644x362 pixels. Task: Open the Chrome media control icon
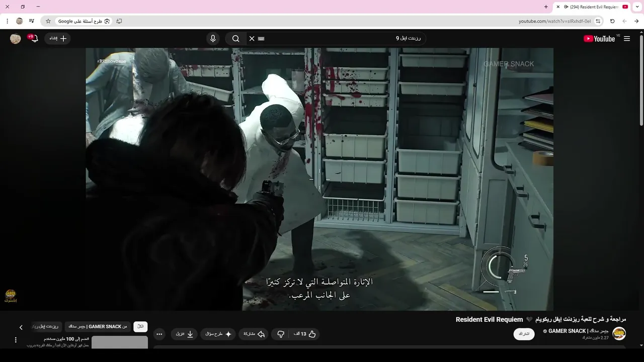(32, 21)
